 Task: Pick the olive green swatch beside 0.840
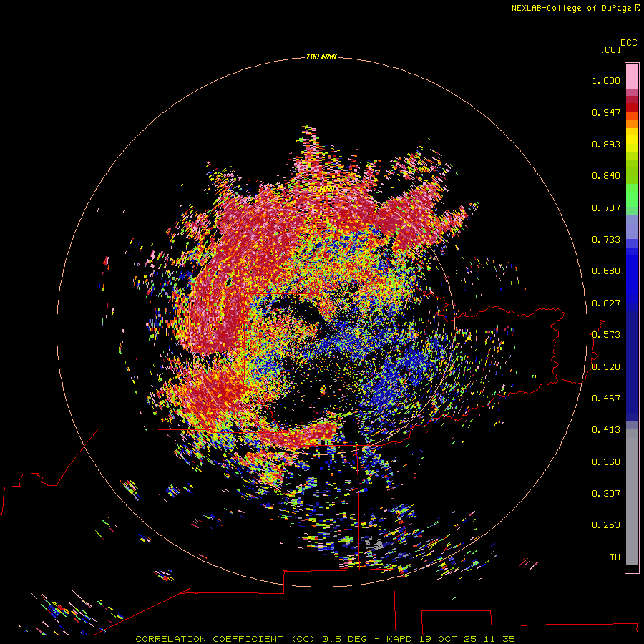click(x=632, y=172)
